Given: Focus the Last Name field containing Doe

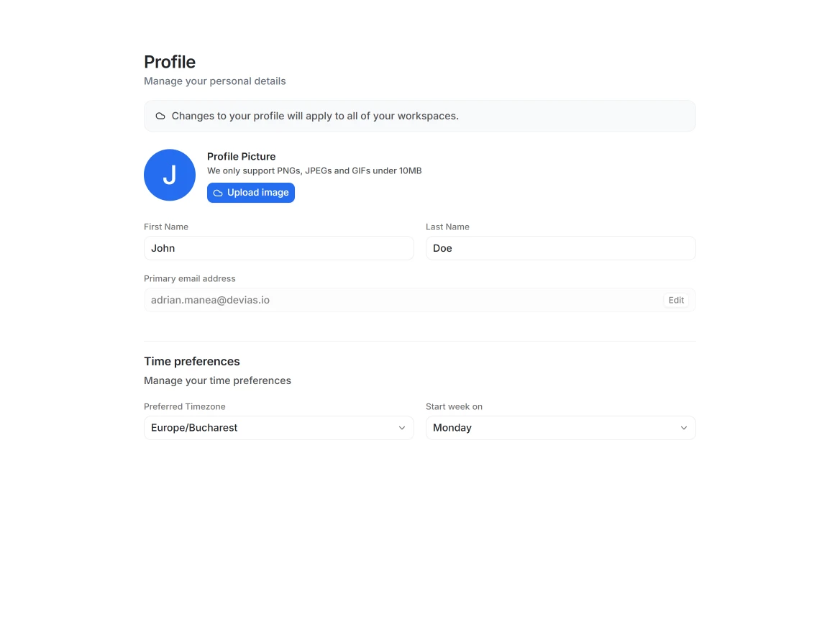Looking at the screenshot, I should tap(560, 248).
